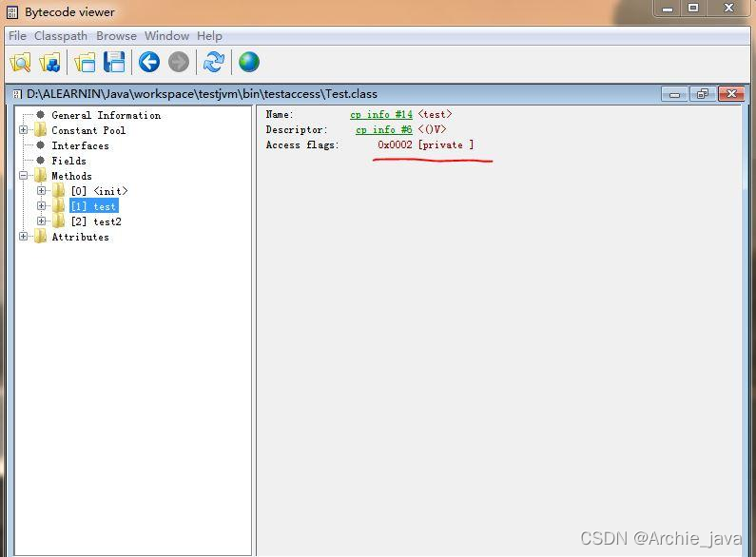Select the Constant Pool tree item
The height and width of the screenshot is (557, 756).
click(88, 130)
